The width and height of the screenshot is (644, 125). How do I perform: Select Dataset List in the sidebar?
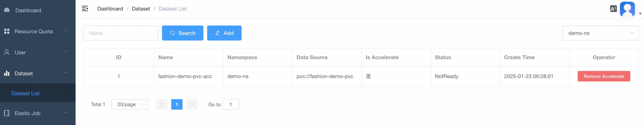(26, 93)
